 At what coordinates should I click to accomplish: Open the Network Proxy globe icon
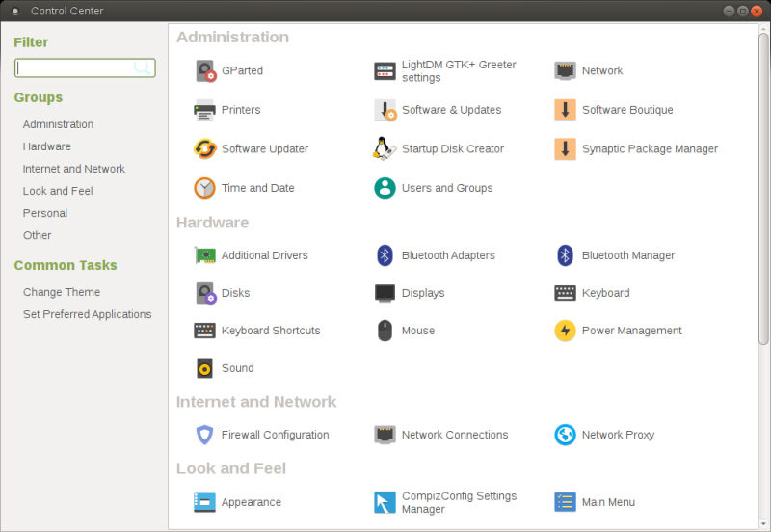coord(566,435)
